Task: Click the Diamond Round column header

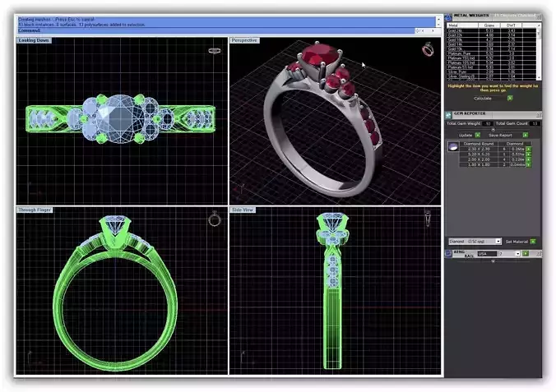Action: click(479, 144)
